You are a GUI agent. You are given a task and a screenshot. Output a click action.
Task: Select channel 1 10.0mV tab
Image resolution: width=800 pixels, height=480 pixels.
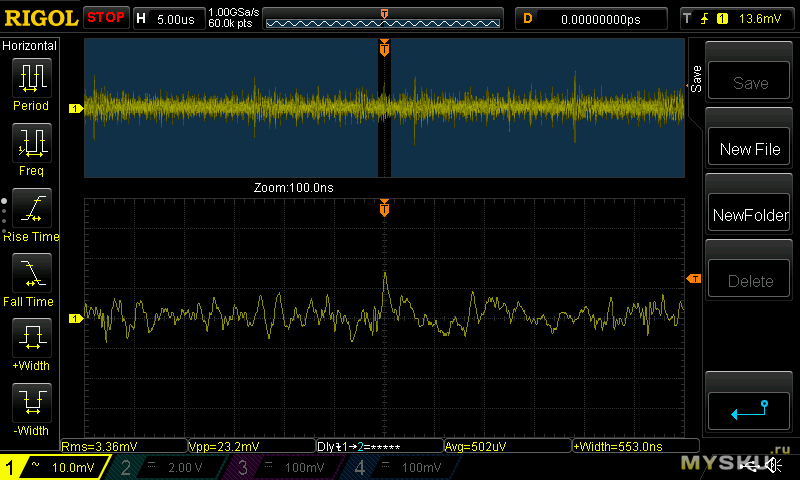(x=54, y=467)
